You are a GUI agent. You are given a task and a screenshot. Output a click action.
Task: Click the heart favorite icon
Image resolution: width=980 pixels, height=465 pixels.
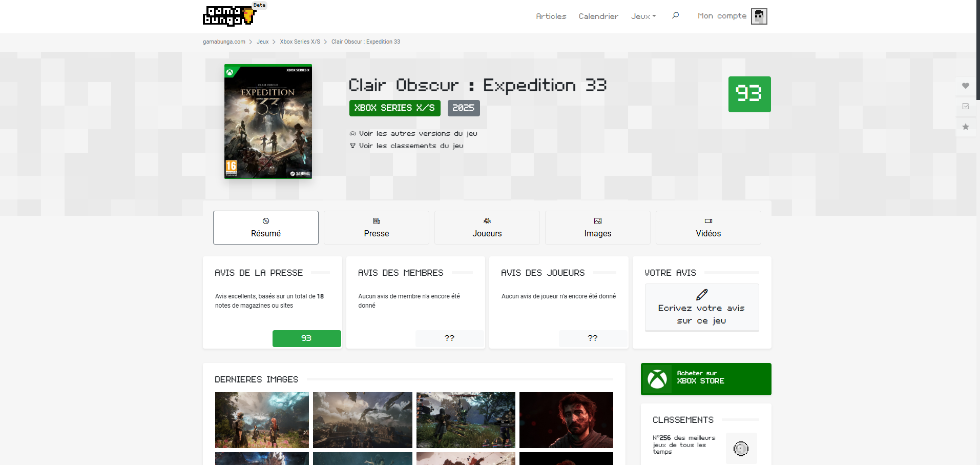[x=965, y=86]
